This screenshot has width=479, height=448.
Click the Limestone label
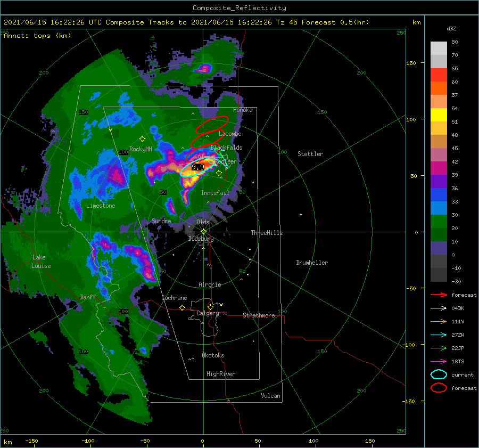pyautogui.click(x=101, y=206)
